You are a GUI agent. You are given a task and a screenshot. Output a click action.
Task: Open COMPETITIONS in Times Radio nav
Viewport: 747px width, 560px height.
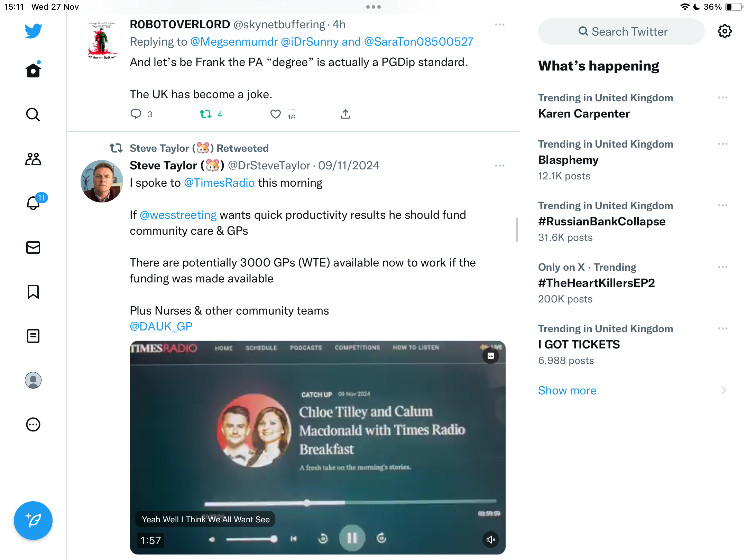[357, 347]
